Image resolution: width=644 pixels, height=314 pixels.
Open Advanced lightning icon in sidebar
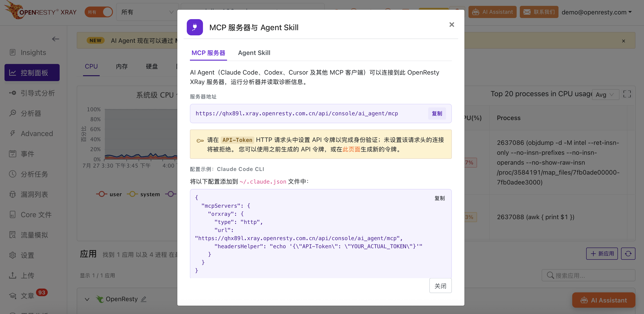click(13, 133)
